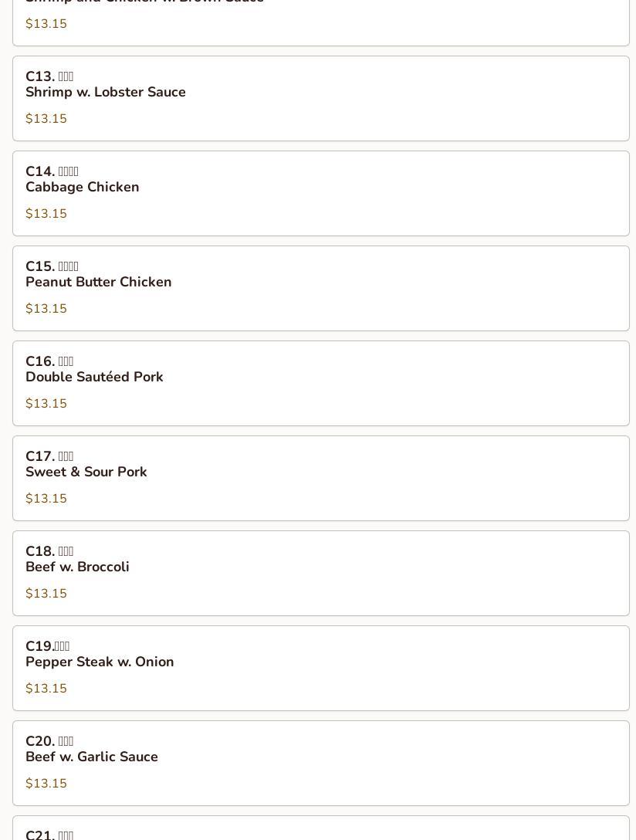Screen dimensions: 636x840
Task: Click the $13.15 price under Cabbage Chicken
Action: pos(46,214)
